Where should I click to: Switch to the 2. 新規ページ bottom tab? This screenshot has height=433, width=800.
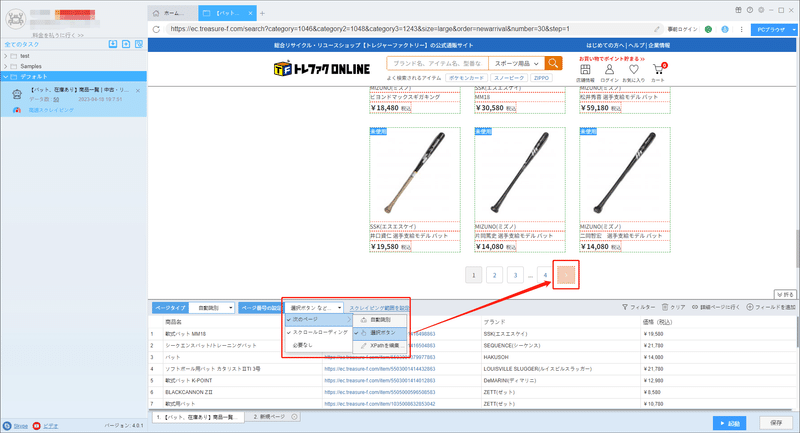point(270,417)
